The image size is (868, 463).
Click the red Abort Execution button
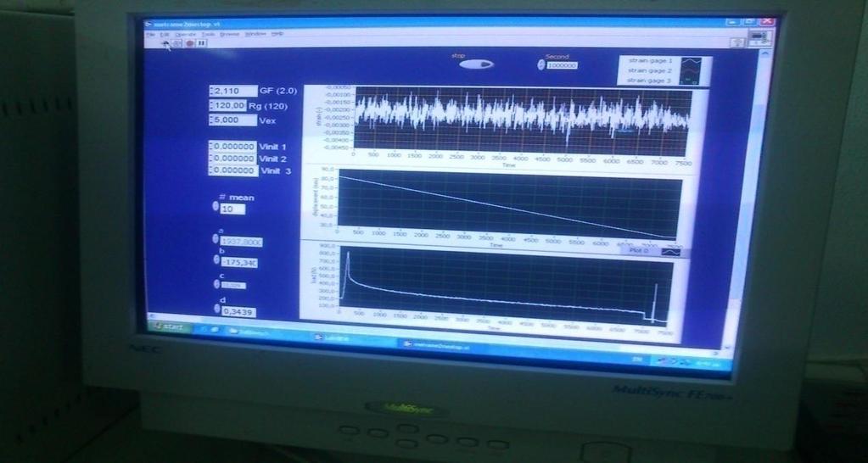(x=189, y=42)
